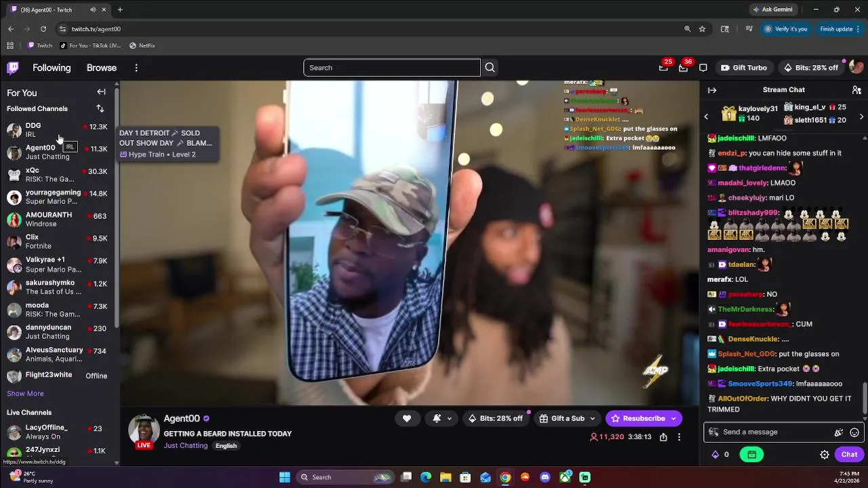Open yourragegaming channel in sidebar
The height and width of the screenshot is (488, 868).
pos(58,197)
